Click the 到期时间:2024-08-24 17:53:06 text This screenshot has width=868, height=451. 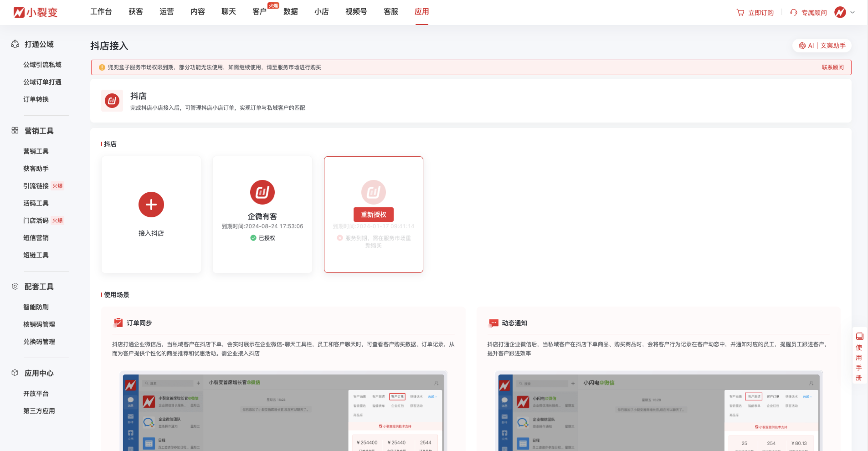coord(262,226)
